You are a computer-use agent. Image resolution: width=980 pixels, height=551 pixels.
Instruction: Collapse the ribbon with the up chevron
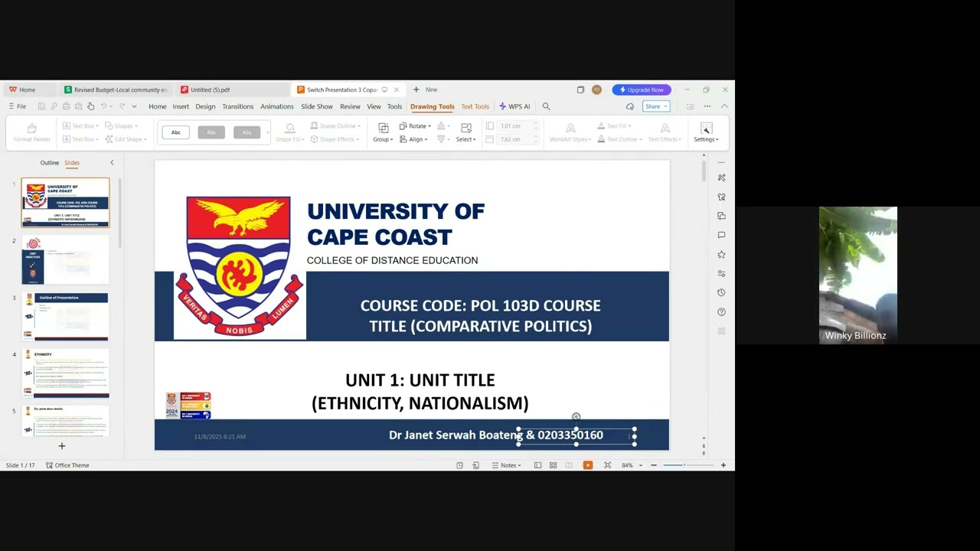[x=724, y=106]
